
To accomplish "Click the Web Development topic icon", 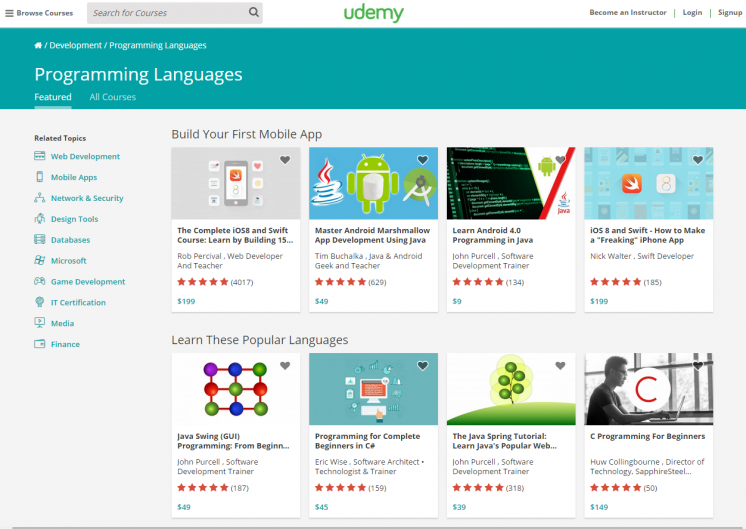I will pyautogui.click(x=39, y=156).
